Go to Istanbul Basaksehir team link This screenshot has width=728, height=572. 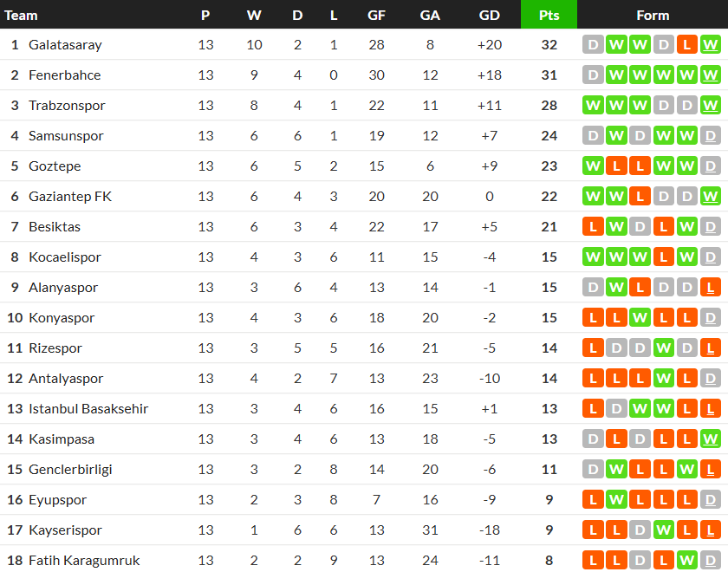point(88,409)
